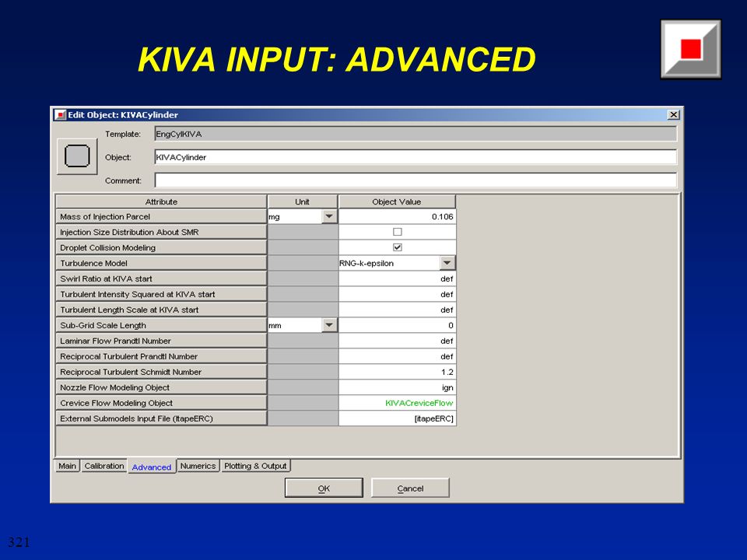Click Laminar Flow Prandtl Number value cell
Image resolution: width=747 pixels, height=560 pixels.
[398, 341]
